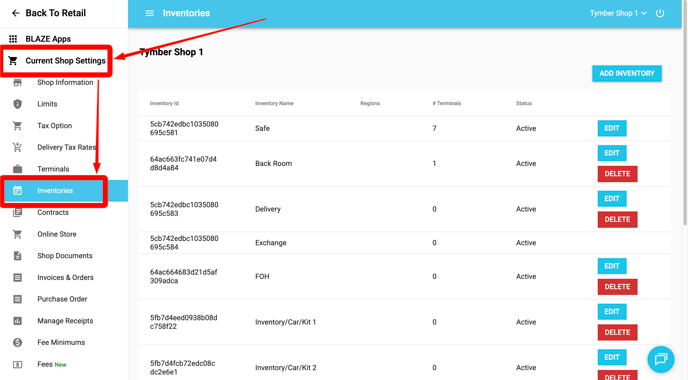Image resolution: width=688 pixels, height=380 pixels.
Task: Open Shop Information settings
Action: (65, 82)
